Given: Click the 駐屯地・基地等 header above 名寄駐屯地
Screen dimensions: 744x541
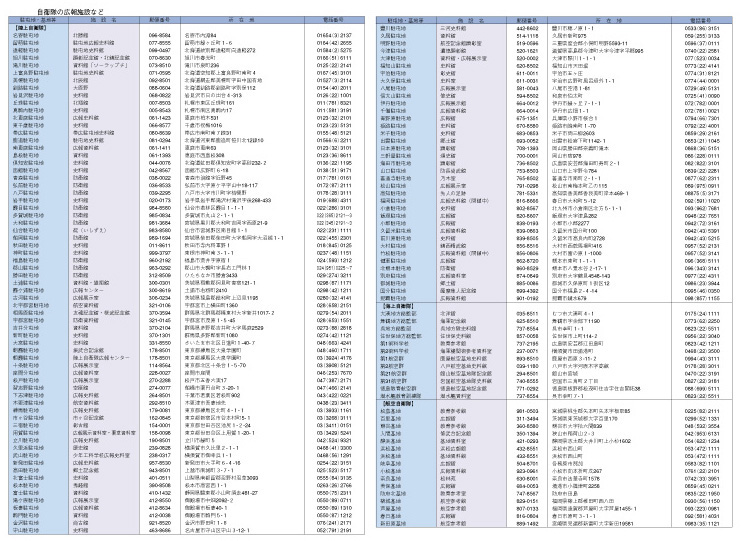Looking at the screenshot, I should [38, 20].
